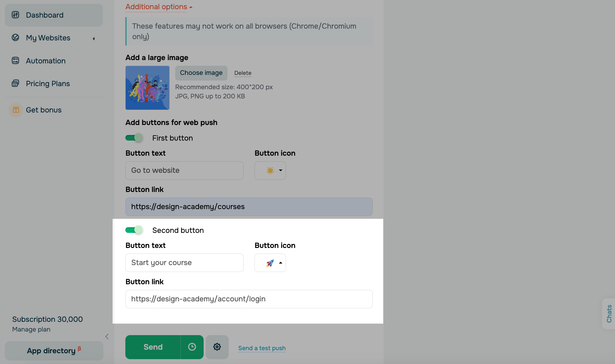Open schedule clock icon beside Send
This screenshot has height=364, width=615.
point(192,347)
